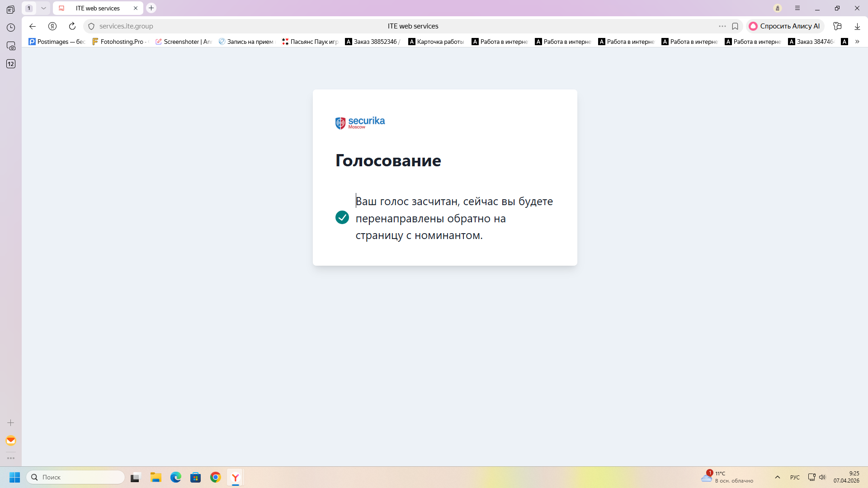Open new tab with plus button
The height and width of the screenshot is (488, 868).
(151, 8)
